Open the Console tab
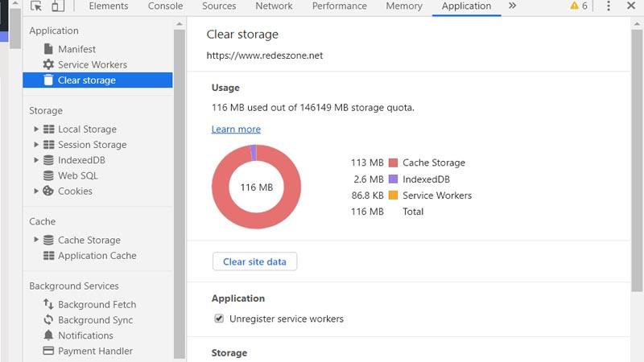Viewport: 644px width, 362px height. (165, 6)
